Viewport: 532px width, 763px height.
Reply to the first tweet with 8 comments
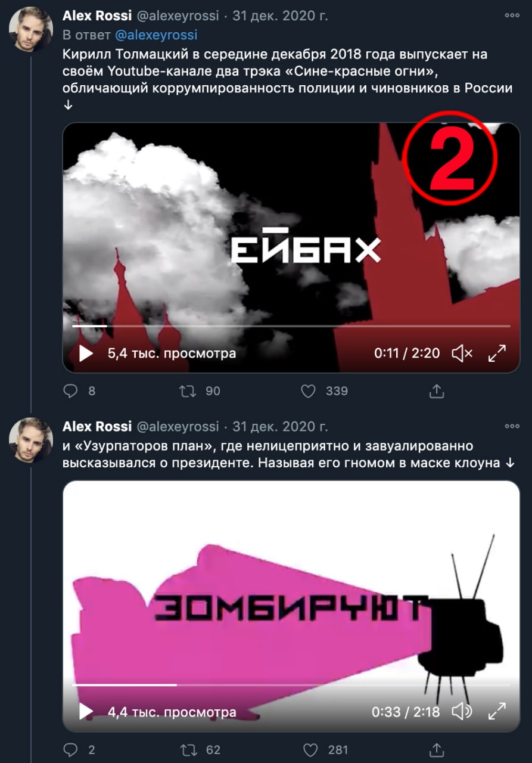tap(71, 391)
